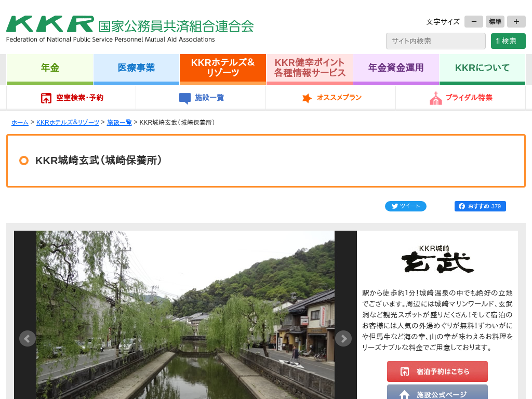Click the KKR城崎 玄武 calligraphy logo
Viewport: 532px width, 399px height.
click(x=437, y=259)
